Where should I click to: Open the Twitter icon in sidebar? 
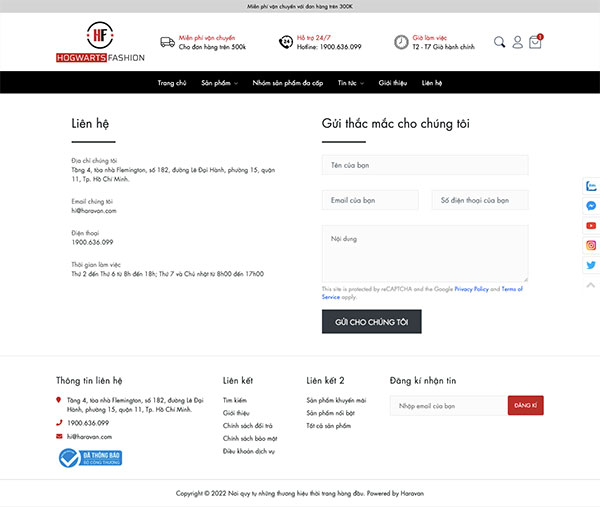(x=591, y=265)
